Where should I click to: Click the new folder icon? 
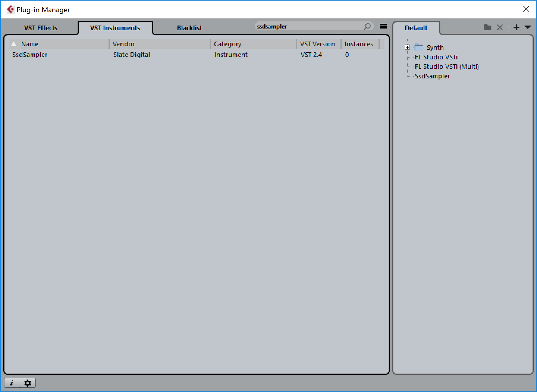coord(487,28)
